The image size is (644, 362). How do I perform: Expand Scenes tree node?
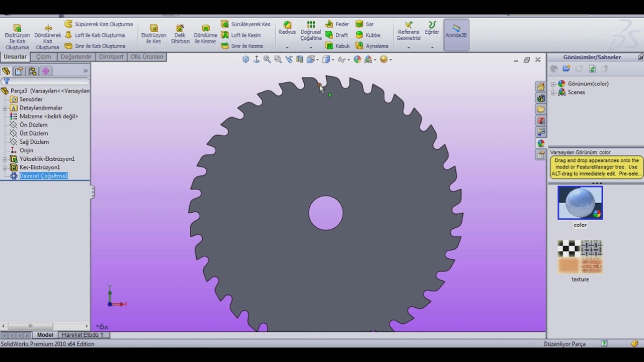tap(553, 93)
